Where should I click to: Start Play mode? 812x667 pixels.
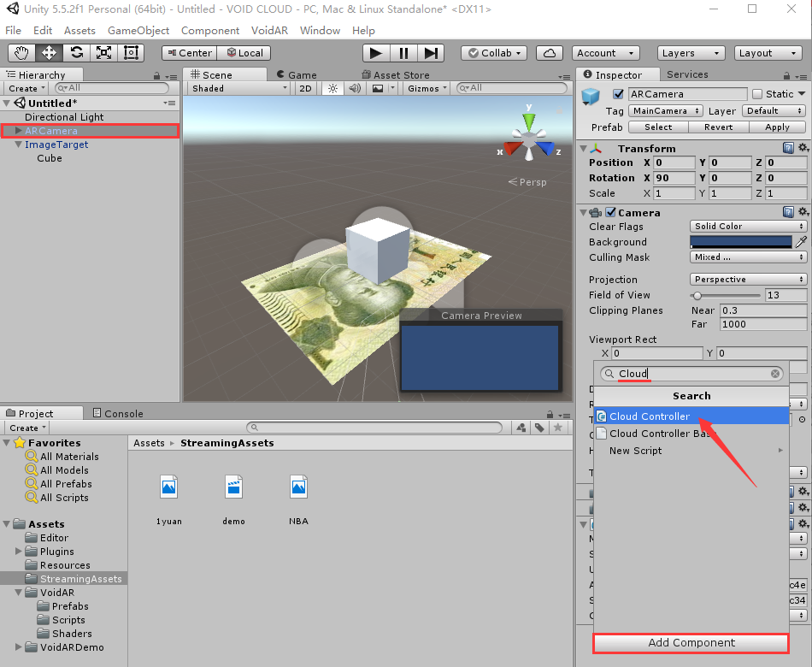click(x=376, y=53)
